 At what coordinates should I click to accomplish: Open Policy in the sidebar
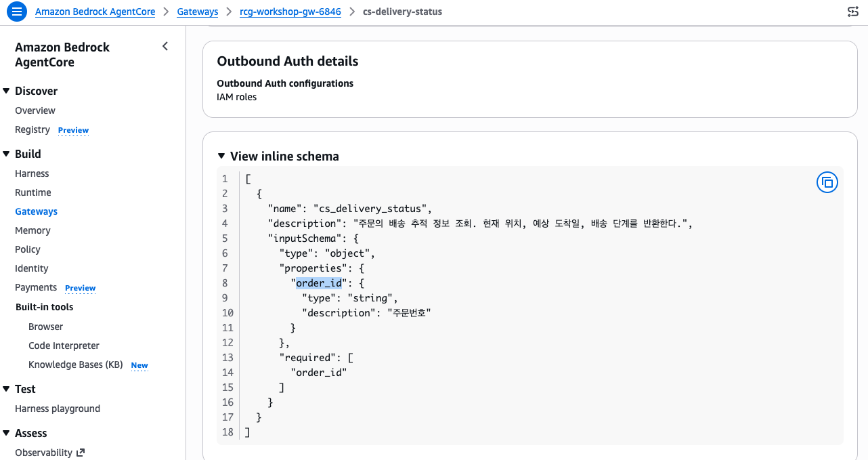tap(28, 249)
